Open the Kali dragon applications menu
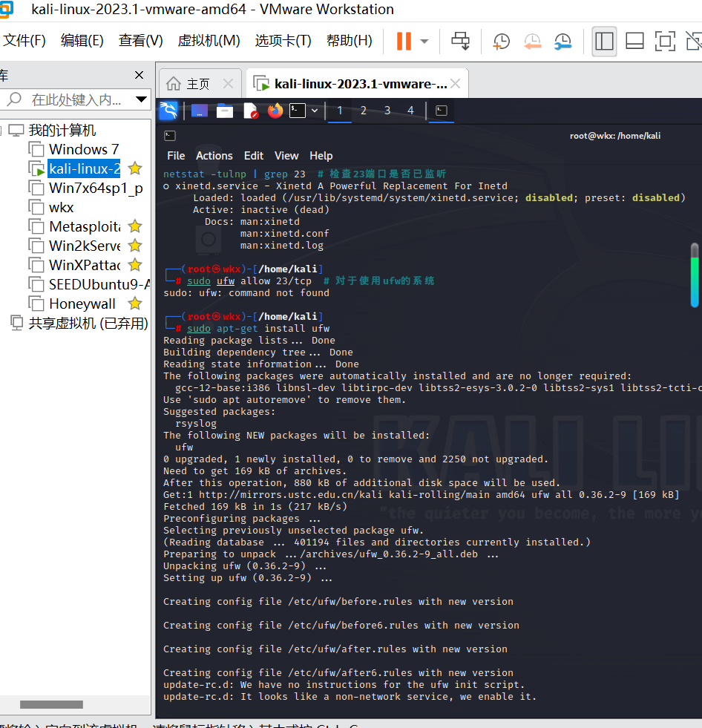 coord(168,111)
